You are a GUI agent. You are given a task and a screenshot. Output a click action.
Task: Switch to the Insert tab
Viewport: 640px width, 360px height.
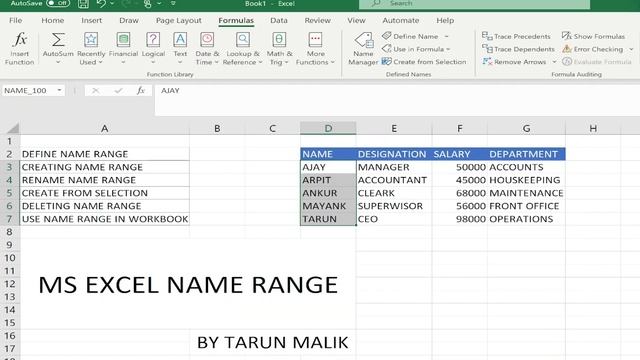pos(91,20)
